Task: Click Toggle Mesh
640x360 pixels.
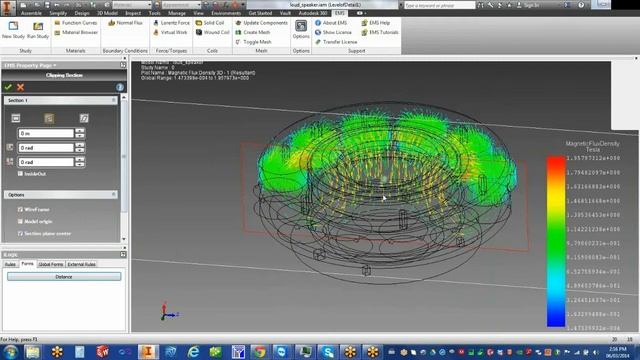Action: (x=253, y=42)
